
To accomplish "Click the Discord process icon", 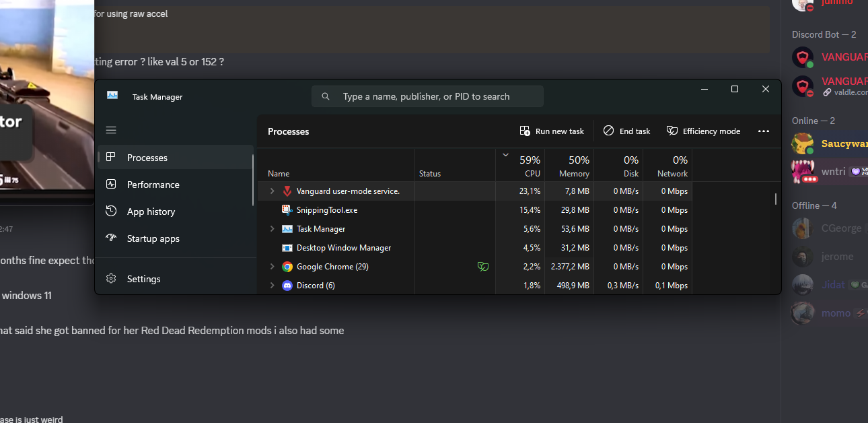I will tap(287, 286).
